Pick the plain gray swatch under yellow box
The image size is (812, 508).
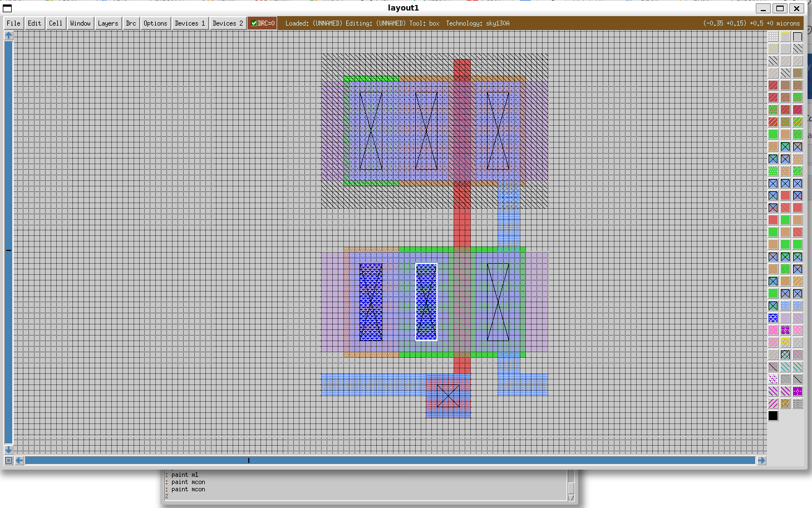tap(785, 49)
